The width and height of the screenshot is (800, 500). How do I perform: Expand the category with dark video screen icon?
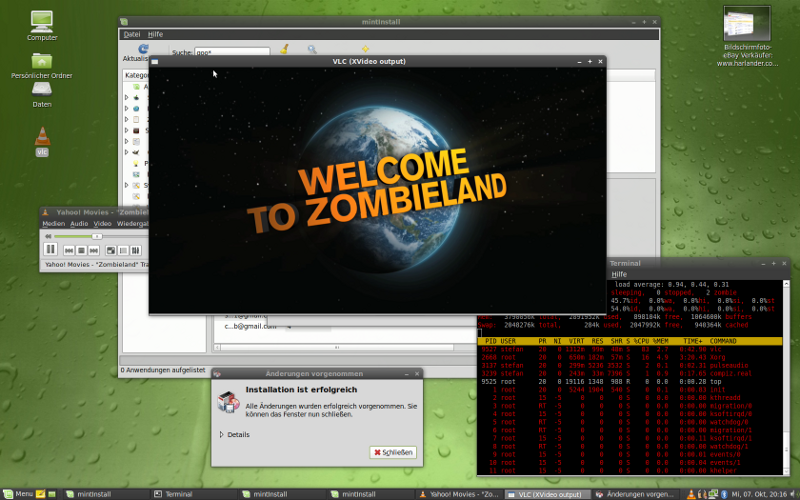127,130
